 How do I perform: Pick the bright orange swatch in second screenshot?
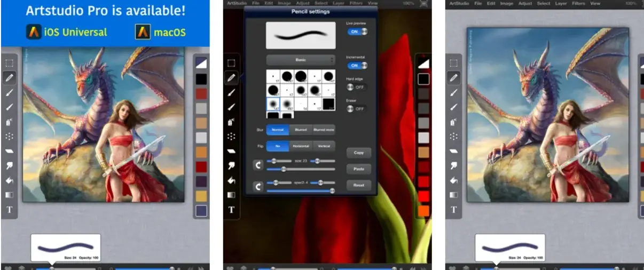(x=423, y=211)
